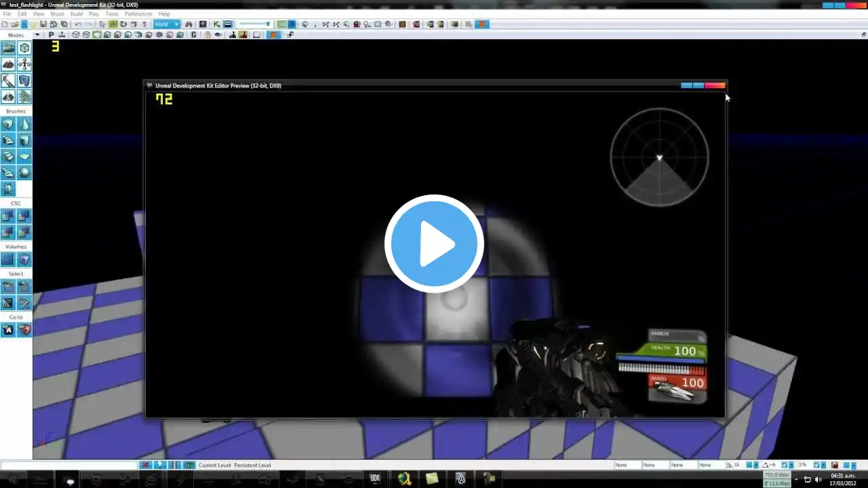Go to the builder brush
Screen dimensions: 868x488
click(x=24, y=330)
